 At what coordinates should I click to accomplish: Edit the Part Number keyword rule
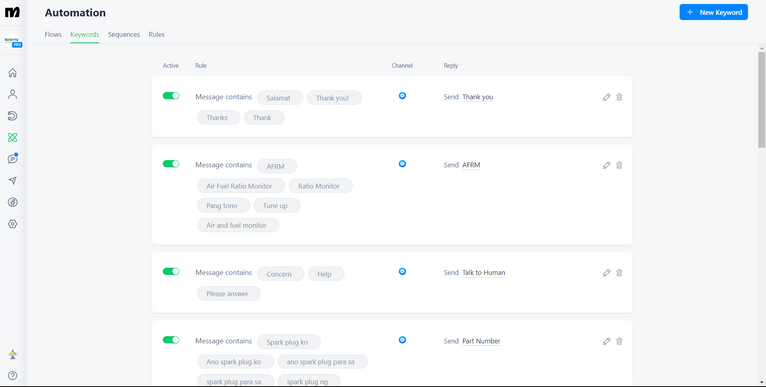click(607, 341)
